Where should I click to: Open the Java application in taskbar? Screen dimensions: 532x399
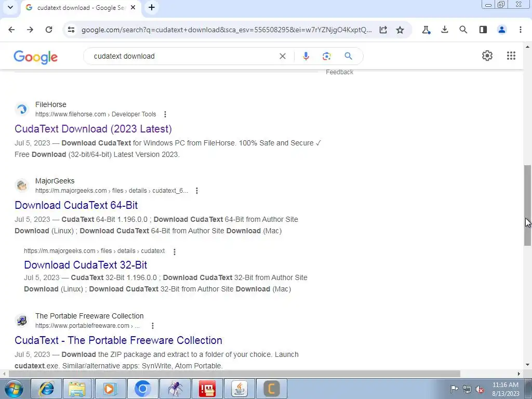239,389
